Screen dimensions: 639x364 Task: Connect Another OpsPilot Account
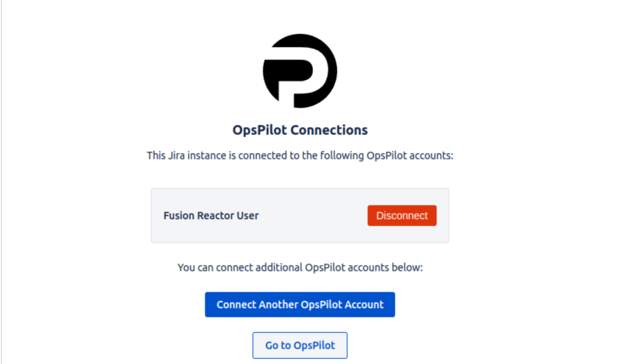coord(300,305)
